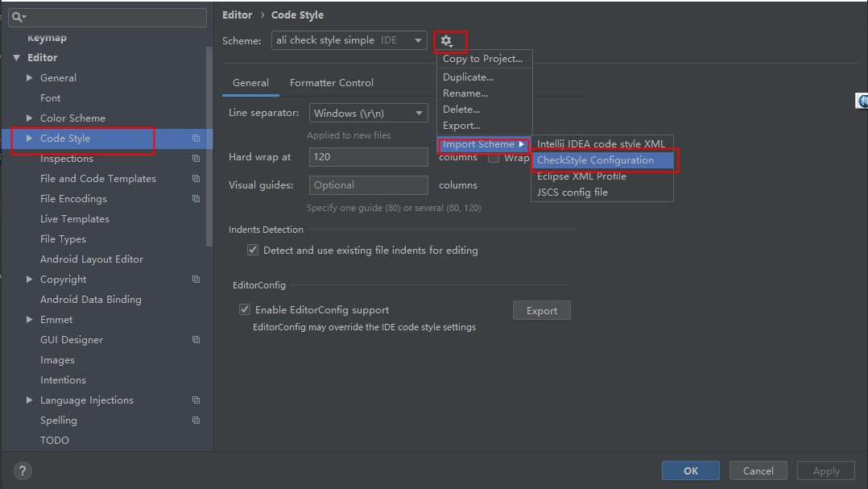
Task: Click the Hard wrap at input field
Action: tap(368, 157)
